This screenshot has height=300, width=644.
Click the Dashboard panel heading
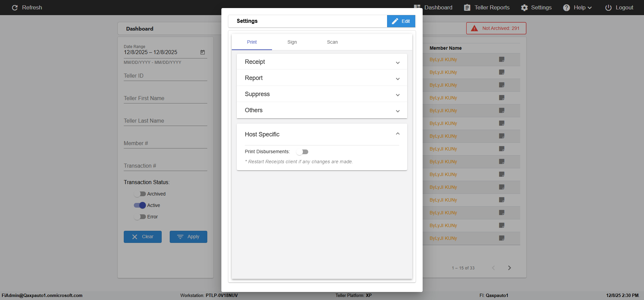(x=140, y=29)
